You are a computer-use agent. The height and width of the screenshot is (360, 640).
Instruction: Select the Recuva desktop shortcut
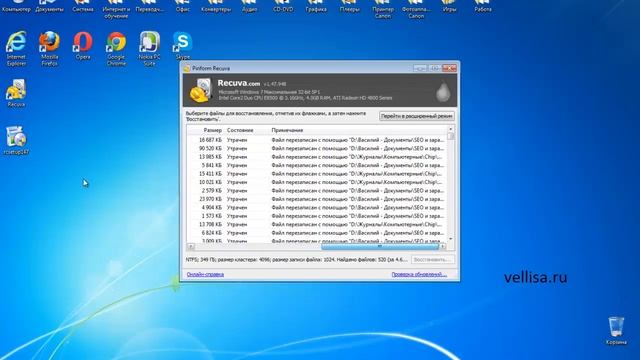[16, 93]
